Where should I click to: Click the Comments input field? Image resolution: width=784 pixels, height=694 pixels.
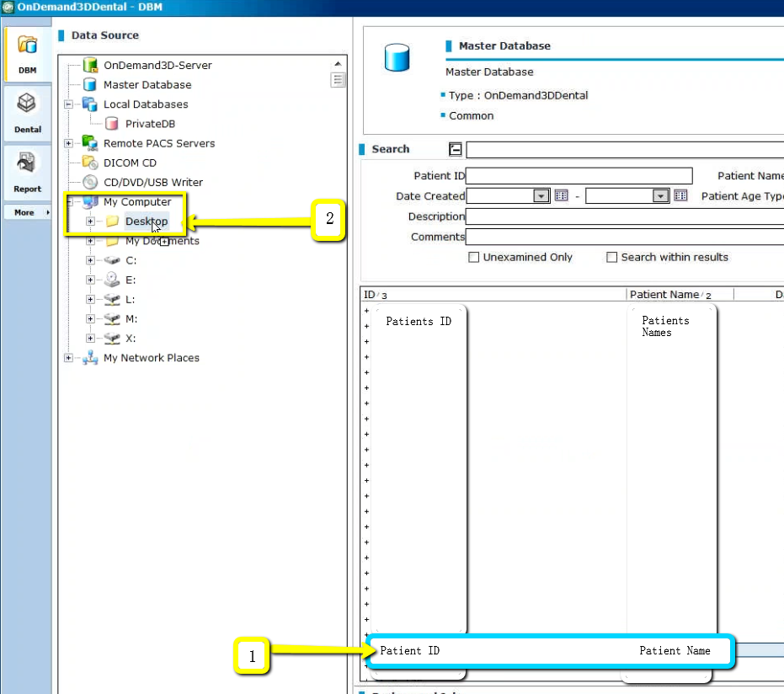click(625, 237)
